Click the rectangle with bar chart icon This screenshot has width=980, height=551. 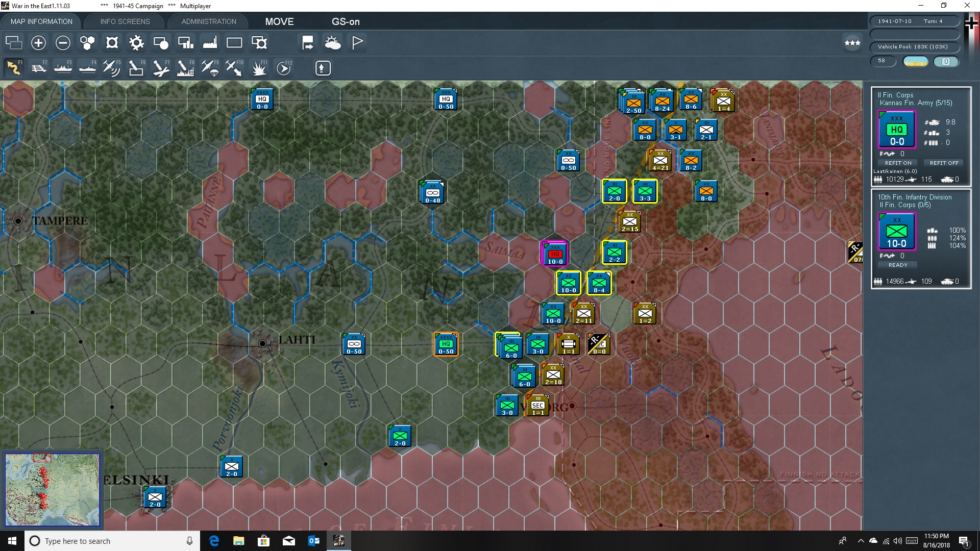(185, 42)
